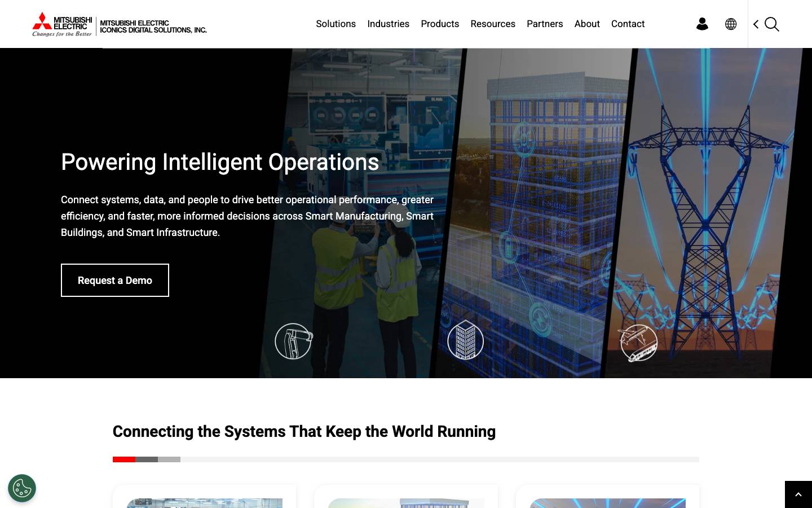
Task: Expand the Solutions menu
Action: (x=336, y=24)
